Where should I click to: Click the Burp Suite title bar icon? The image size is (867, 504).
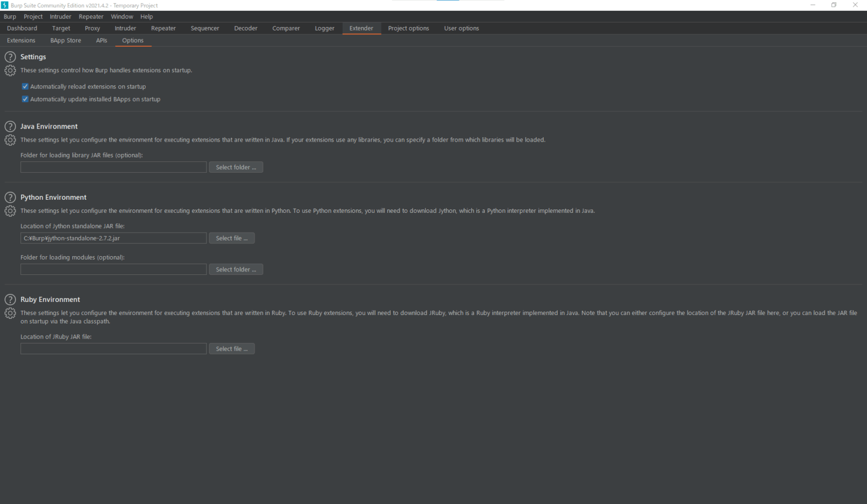pos(6,5)
